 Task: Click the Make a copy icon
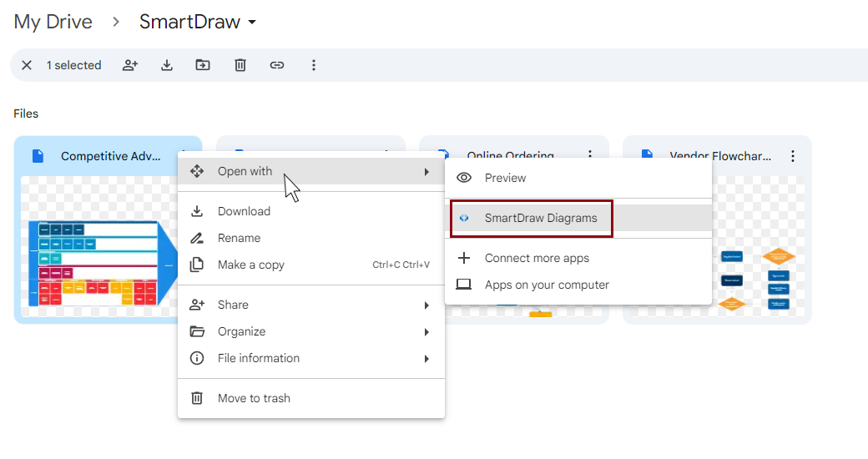coord(197,265)
